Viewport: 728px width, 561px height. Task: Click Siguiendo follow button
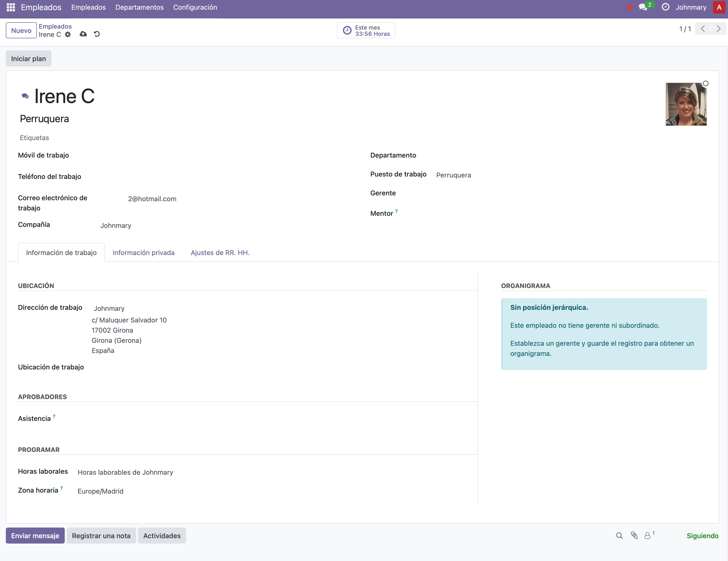(x=702, y=536)
